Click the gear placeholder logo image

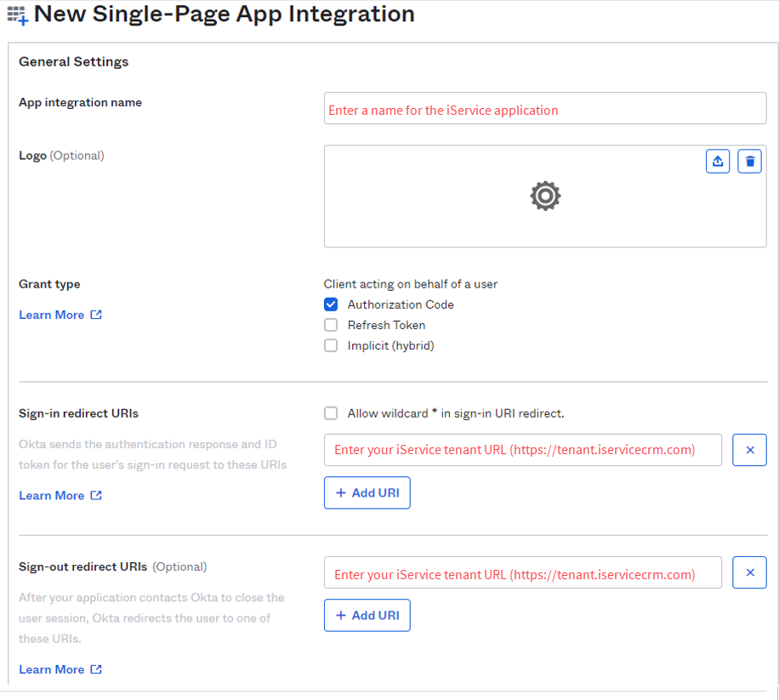(x=545, y=196)
